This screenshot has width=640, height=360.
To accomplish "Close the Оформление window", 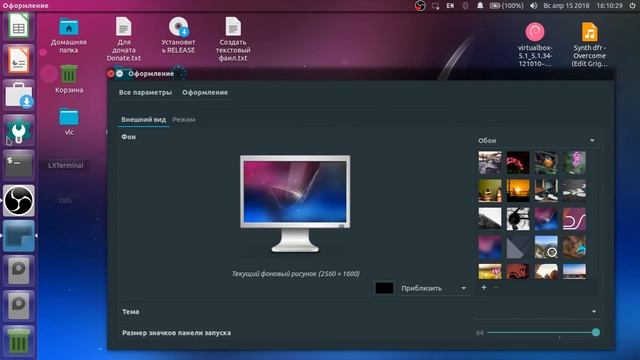I will pos(111,73).
